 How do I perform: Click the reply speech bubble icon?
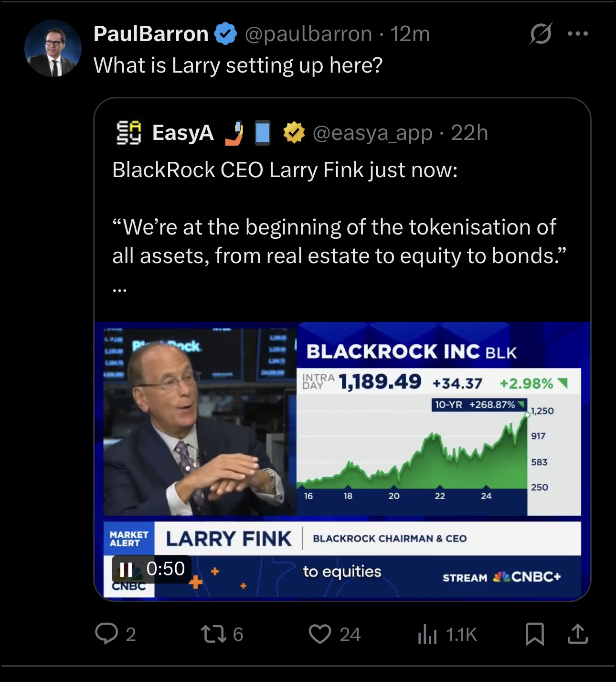(x=106, y=634)
